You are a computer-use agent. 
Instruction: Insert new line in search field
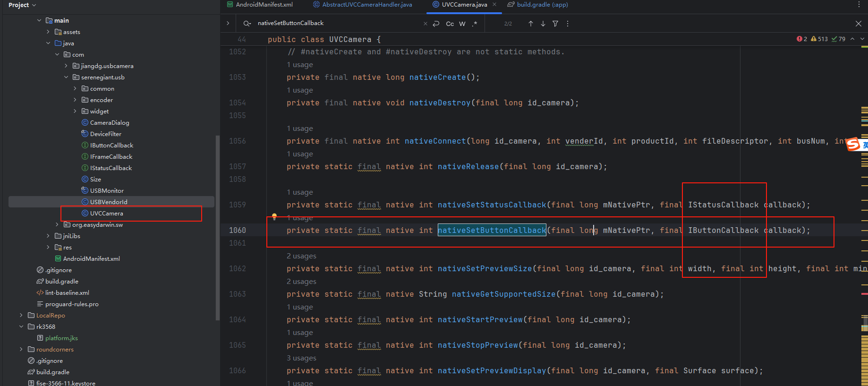point(436,24)
